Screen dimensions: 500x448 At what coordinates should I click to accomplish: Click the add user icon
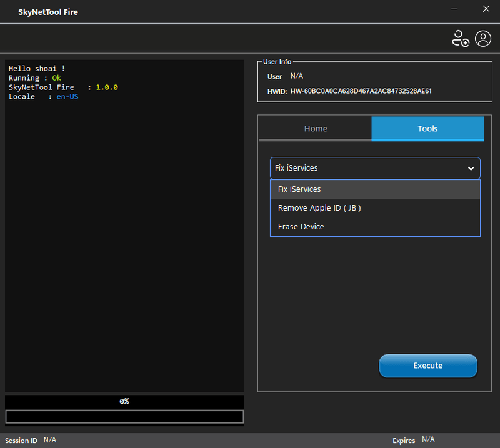(460, 39)
